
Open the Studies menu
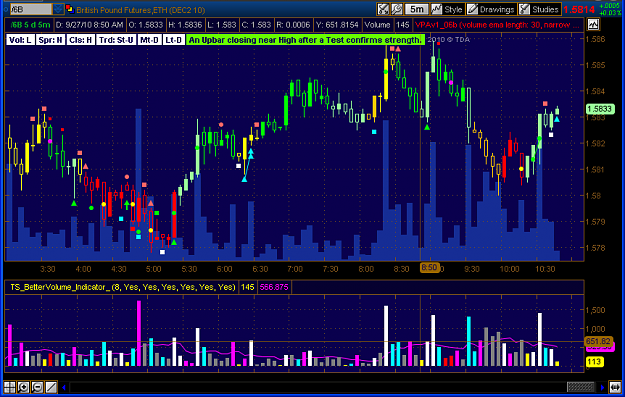[x=540, y=9]
